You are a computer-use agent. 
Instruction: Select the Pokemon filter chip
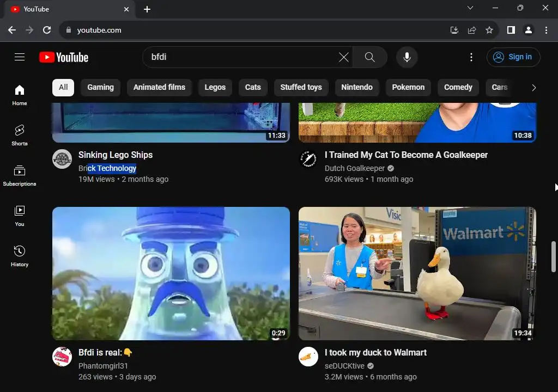pyautogui.click(x=408, y=88)
